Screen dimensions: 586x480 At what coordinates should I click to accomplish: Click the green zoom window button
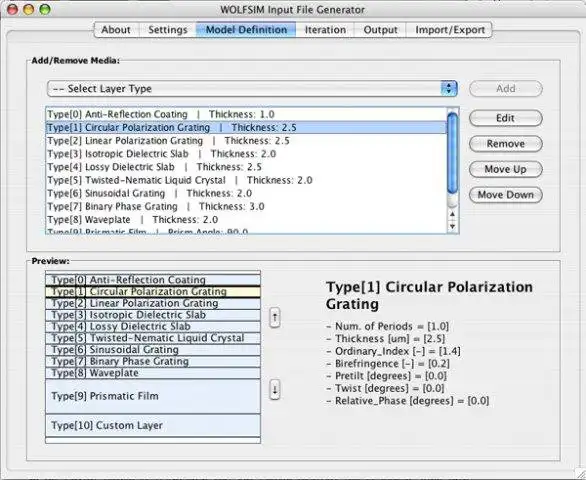click(45, 9)
